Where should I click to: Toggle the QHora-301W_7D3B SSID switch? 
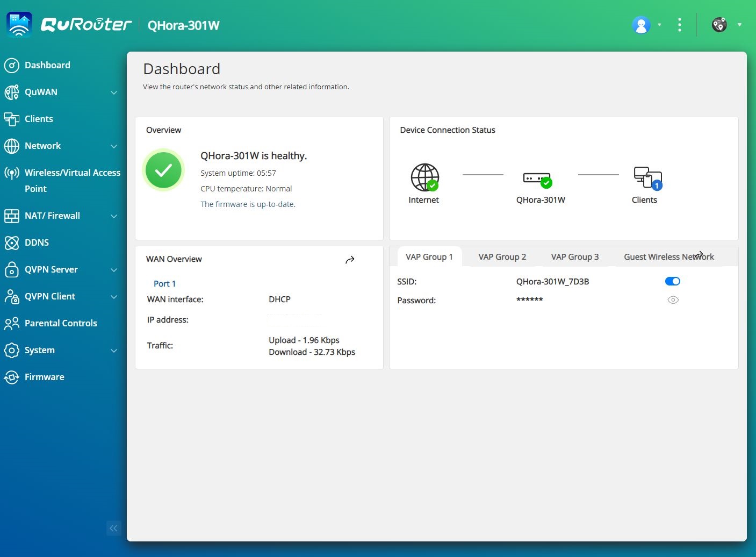673,281
